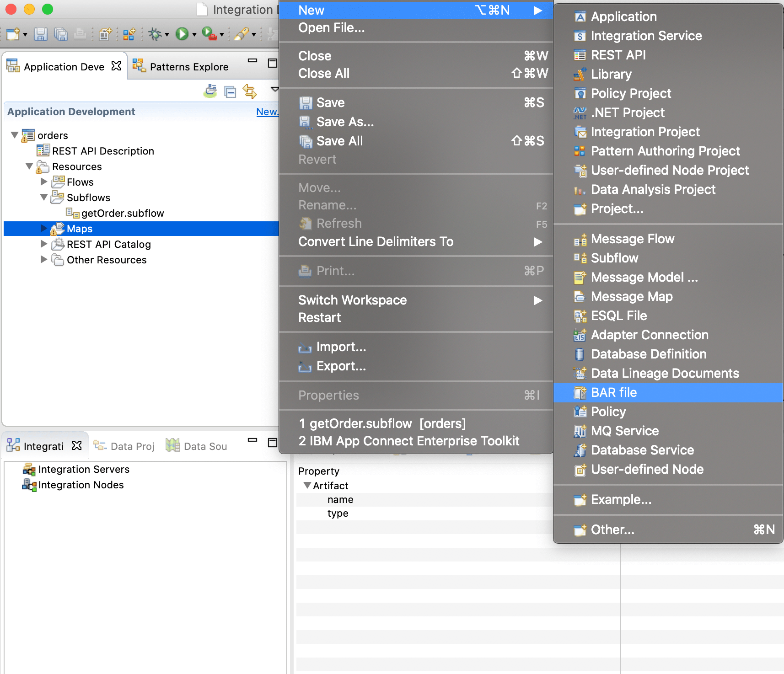Create a new User-defined Node Project
The width and height of the screenshot is (784, 674).
[668, 171]
